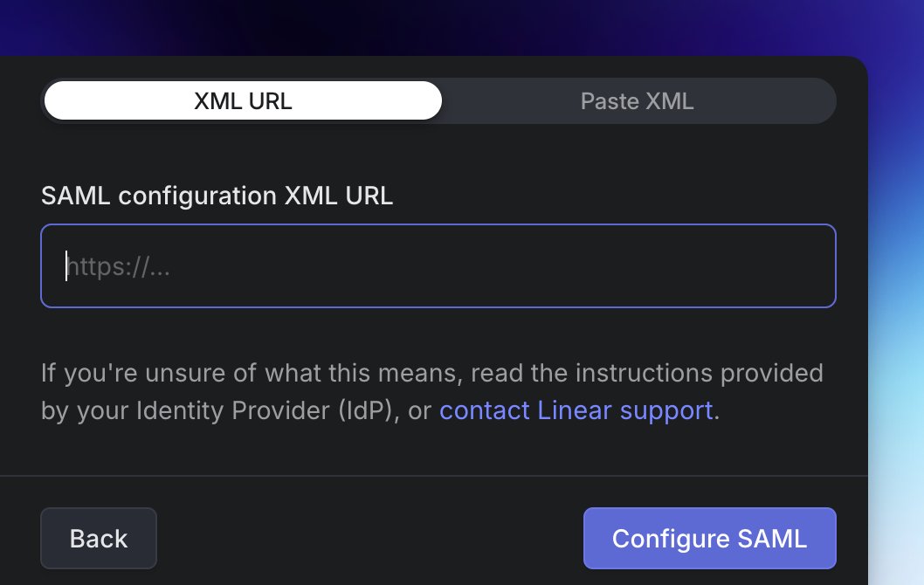The width and height of the screenshot is (924, 585).
Task: Click the highlighted XML URL segment
Action: point(242,100)
